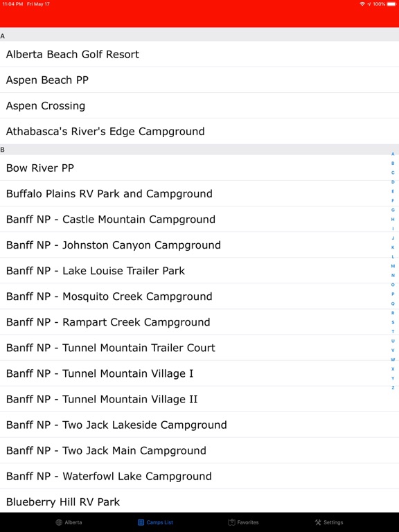Screen dimensions: 399x532
Task: Open Alberta Beach Golf Resort
Action: coord(199,54)
